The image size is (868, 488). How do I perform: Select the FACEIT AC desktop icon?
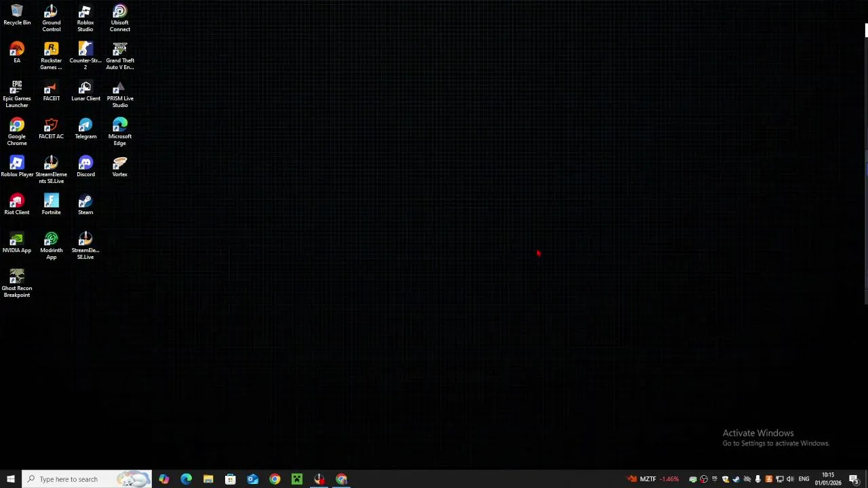tap(52, 129)
